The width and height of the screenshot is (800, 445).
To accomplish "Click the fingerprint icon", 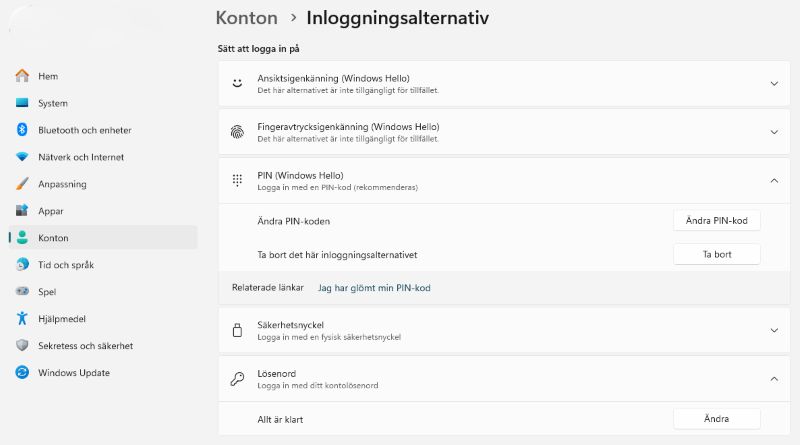I will pyautogui.click(x=237, y=132).
